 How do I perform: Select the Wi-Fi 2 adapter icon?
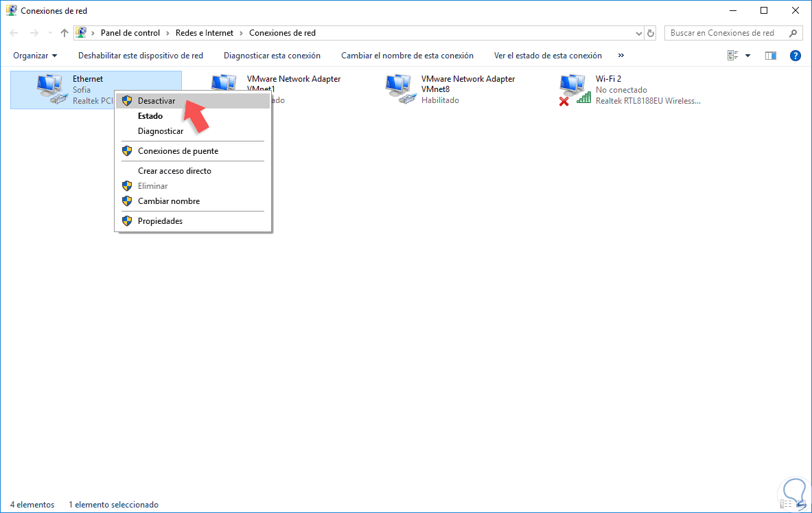pyautogui.click(x=575, y=90)
